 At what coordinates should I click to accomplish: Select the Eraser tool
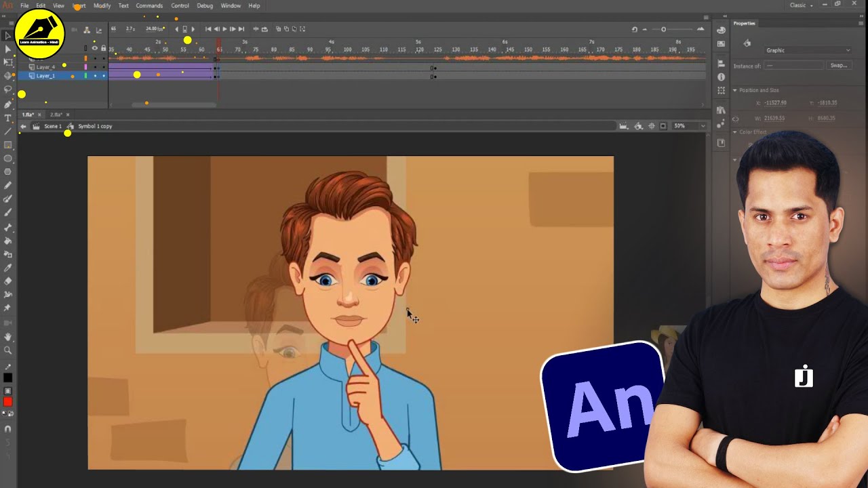point(7,281)
